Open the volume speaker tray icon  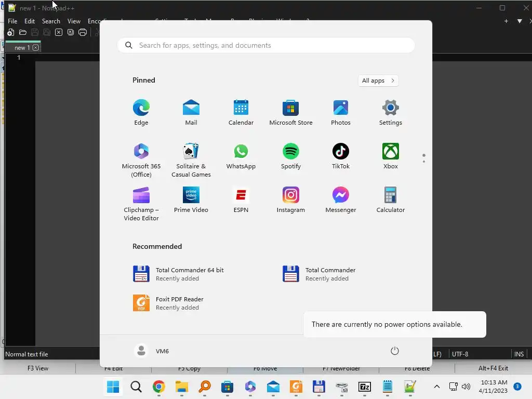(x=466, y=387)
